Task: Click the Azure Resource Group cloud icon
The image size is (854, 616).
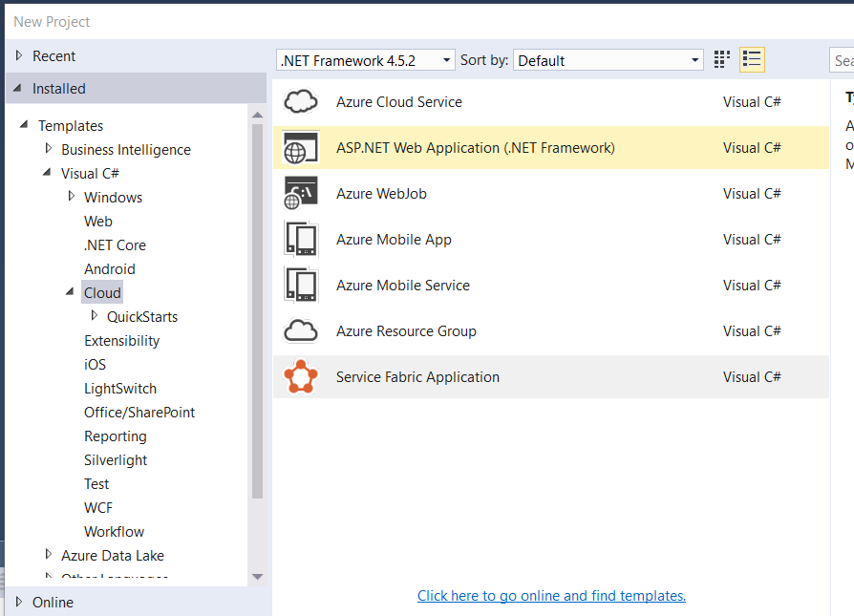Action: (301, 330)
